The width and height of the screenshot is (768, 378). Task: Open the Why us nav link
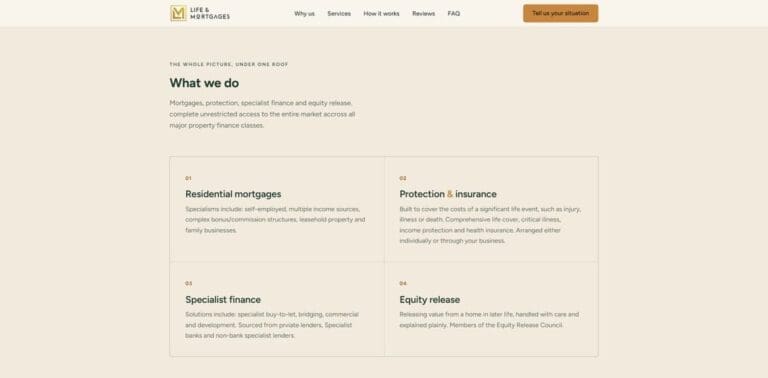(x=304, y=14)
